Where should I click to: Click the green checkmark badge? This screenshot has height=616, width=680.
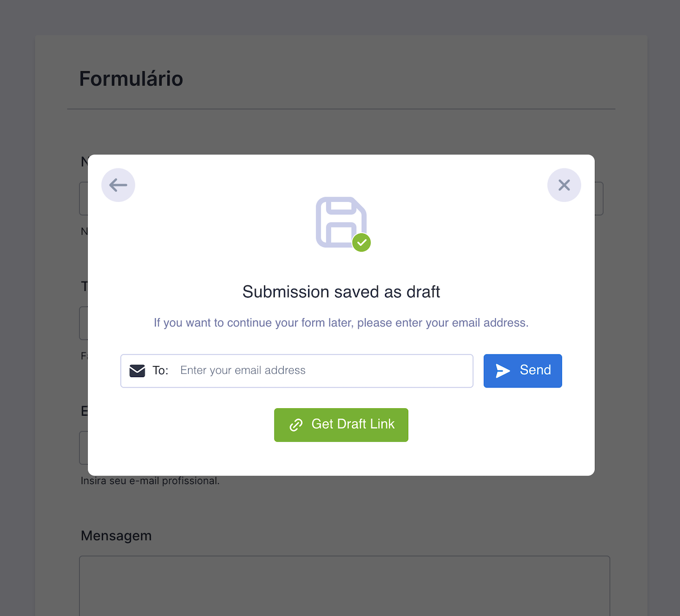362,242
